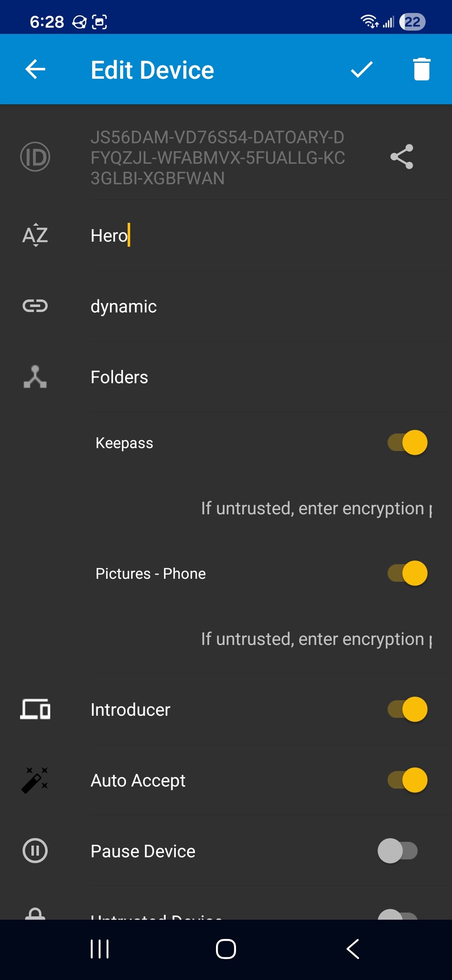Tap the Auto Accept magic wand icon
452x980 pixels.
pos(35,780)
